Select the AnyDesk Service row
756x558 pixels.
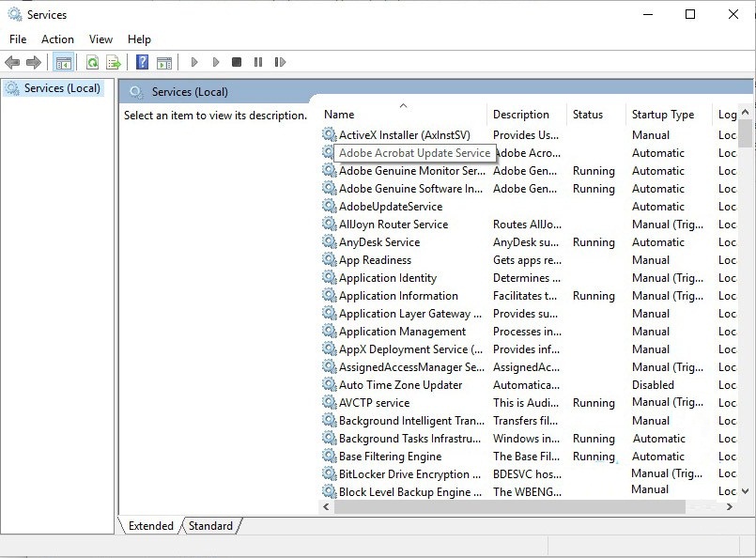pos(379,242)
